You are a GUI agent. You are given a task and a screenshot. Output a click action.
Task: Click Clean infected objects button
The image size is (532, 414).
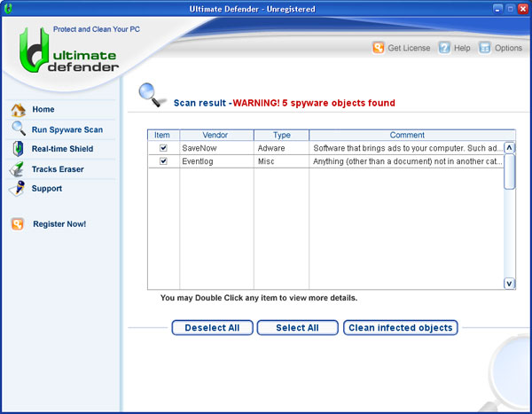coord(401,327)
